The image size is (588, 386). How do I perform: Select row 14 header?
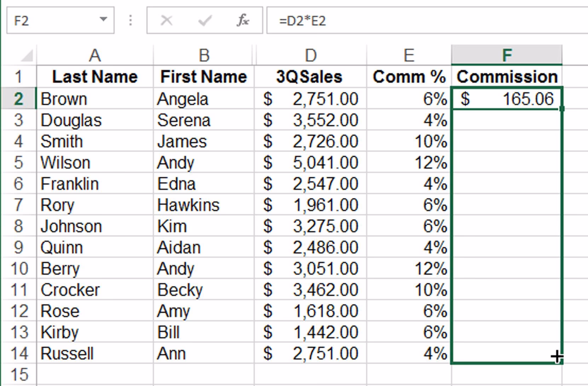tap(18, 353)
